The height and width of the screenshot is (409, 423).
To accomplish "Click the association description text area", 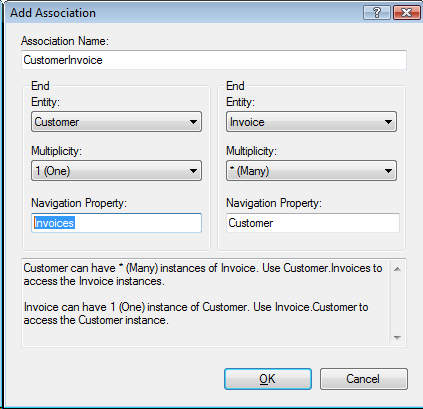I will pos(205,303).
